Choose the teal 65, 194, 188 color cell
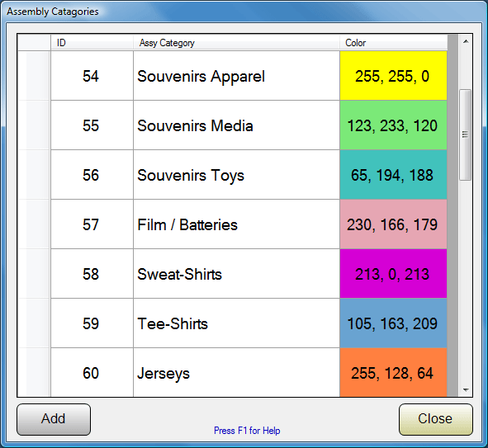This screenshot has height=448, width=488. pos(393,174)
